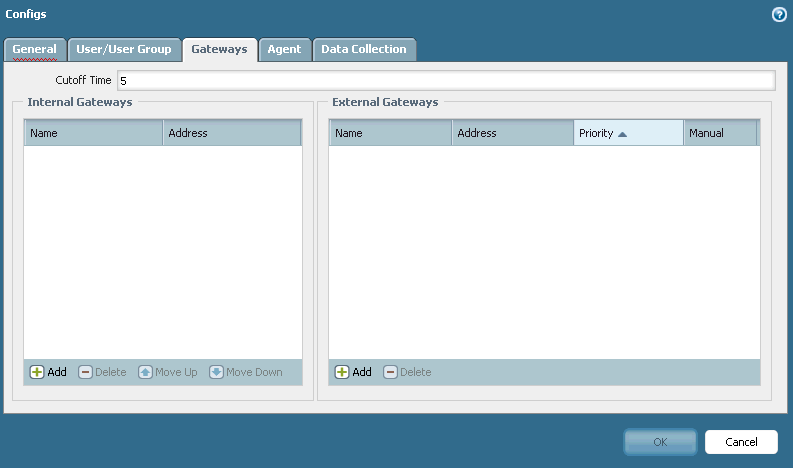Sort external gateways by Priority column
793x468 pixels.
pos(627,133)
